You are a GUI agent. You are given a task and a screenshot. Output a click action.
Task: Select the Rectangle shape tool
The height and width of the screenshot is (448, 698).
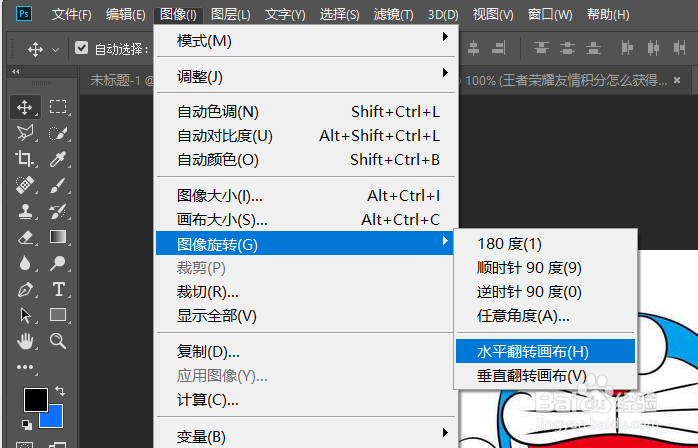click(58, 315)
